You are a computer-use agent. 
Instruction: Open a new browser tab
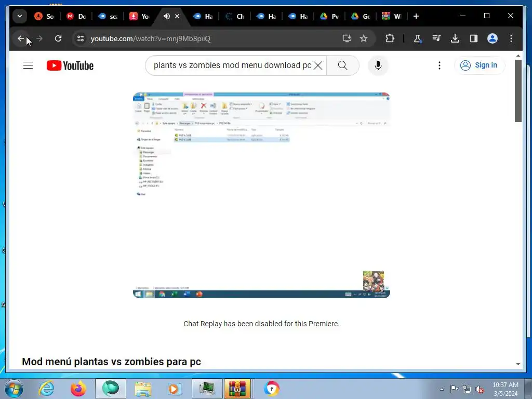click(x=416, y=16)
